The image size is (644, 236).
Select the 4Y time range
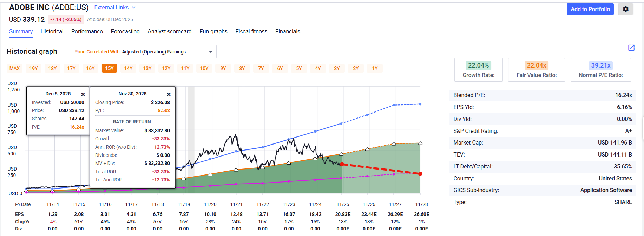pos(318,68)
